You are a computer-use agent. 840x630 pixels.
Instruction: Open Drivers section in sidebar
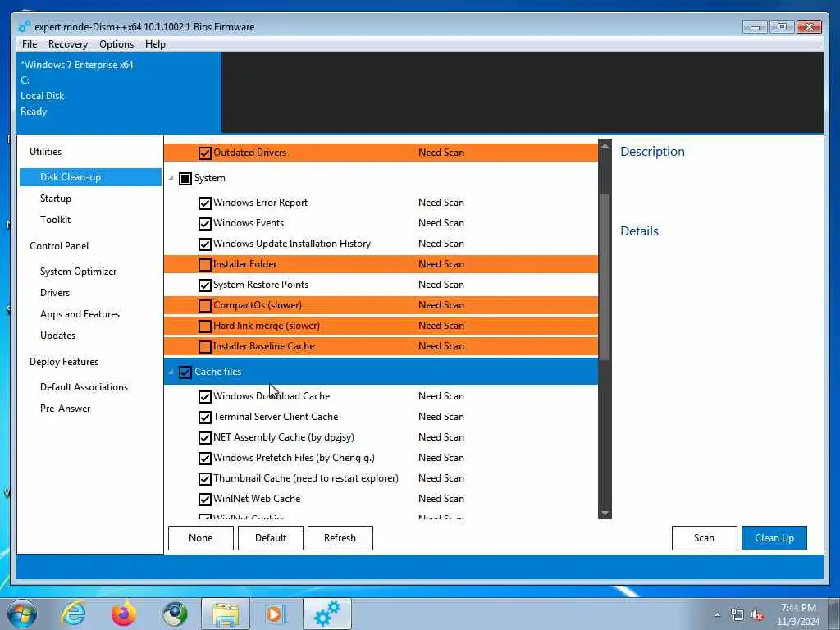[55, 293]
